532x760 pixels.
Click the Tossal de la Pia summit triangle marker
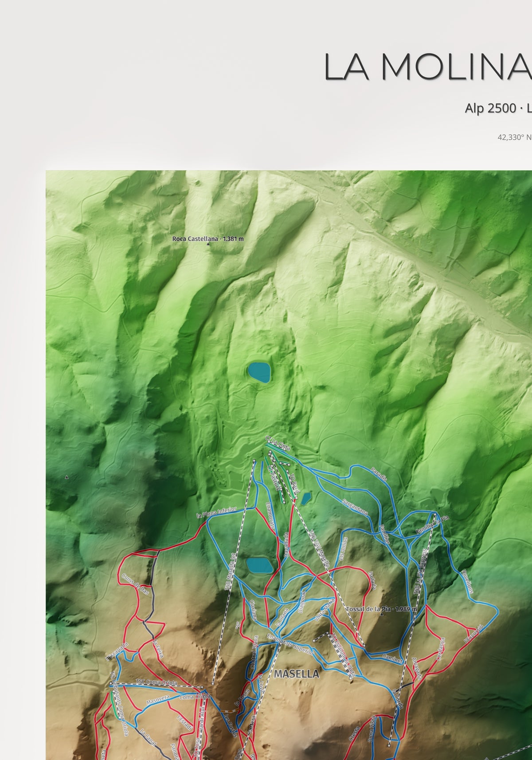pos(382,614)
